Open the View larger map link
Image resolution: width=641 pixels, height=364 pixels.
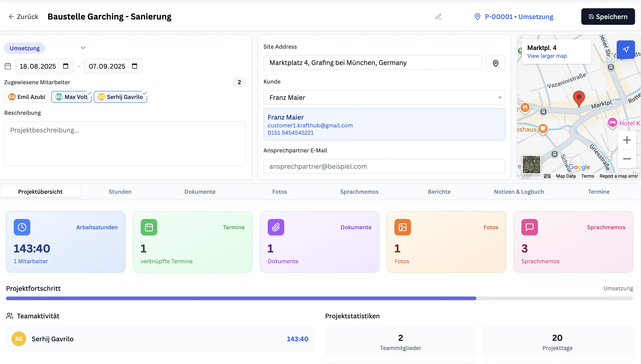click(547, 56)
